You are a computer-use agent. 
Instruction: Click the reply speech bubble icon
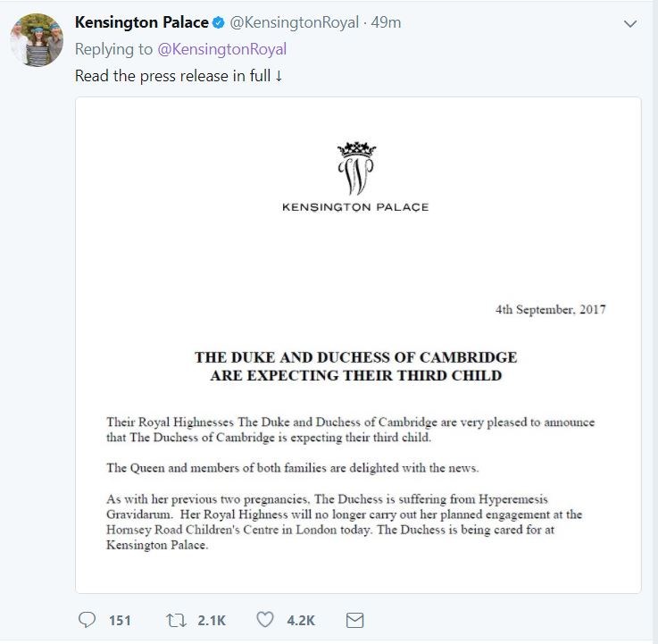(x=87, y=620)
